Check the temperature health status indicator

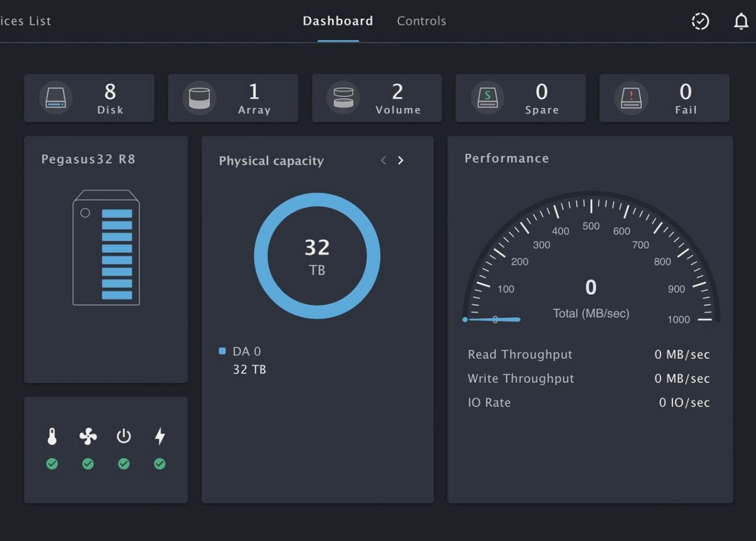(x=52, y=463)
